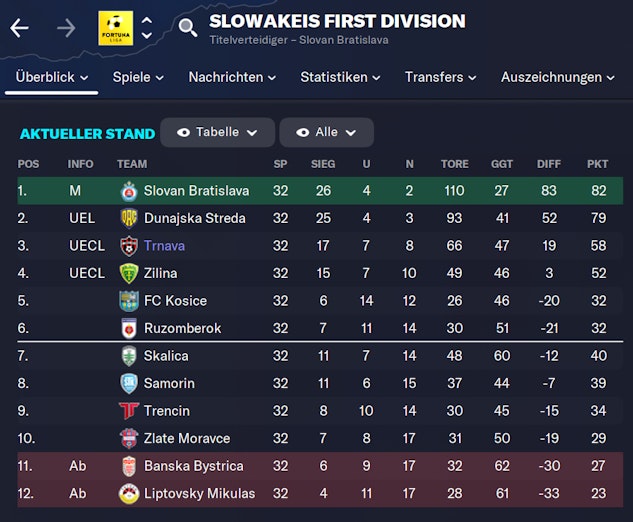Sort table by the PKT column
Viewport: 633px width, 522px height.
[597, 164]
